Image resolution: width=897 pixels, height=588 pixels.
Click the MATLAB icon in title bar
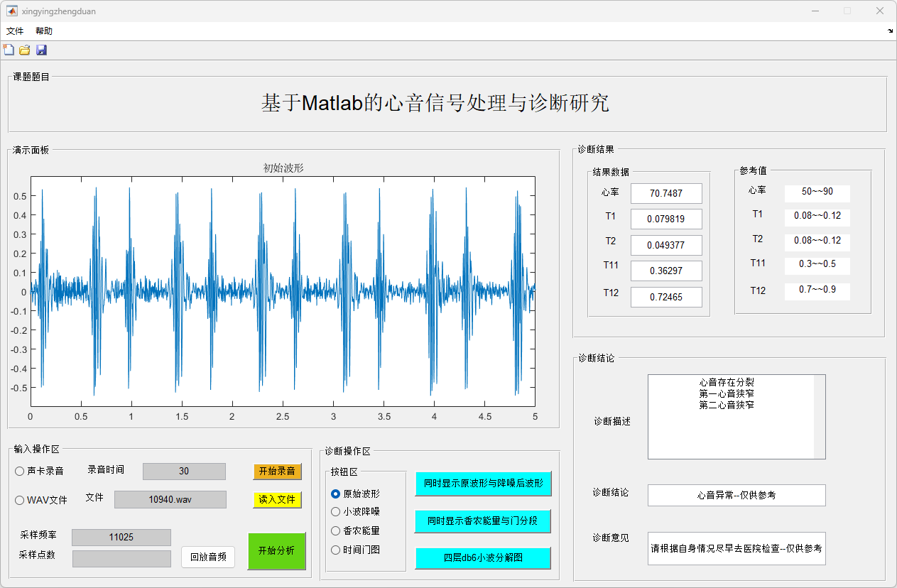click(12, 11)
